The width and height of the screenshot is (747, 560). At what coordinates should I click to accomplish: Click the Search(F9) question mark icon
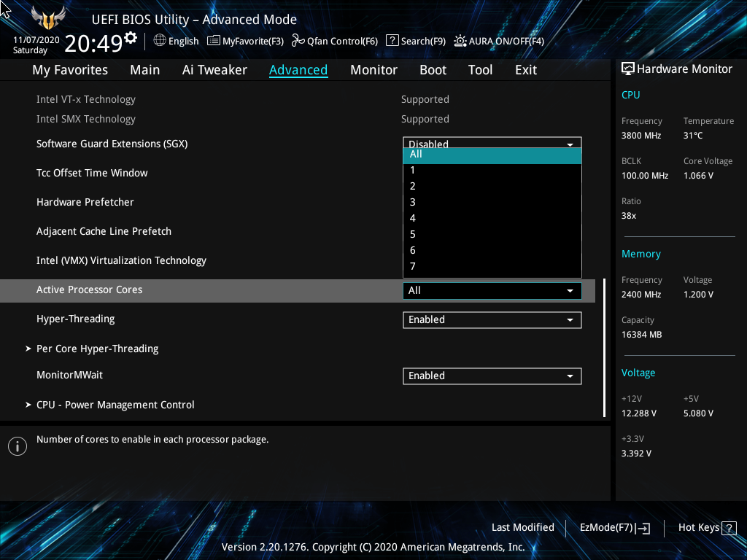[x=392, y=41]
